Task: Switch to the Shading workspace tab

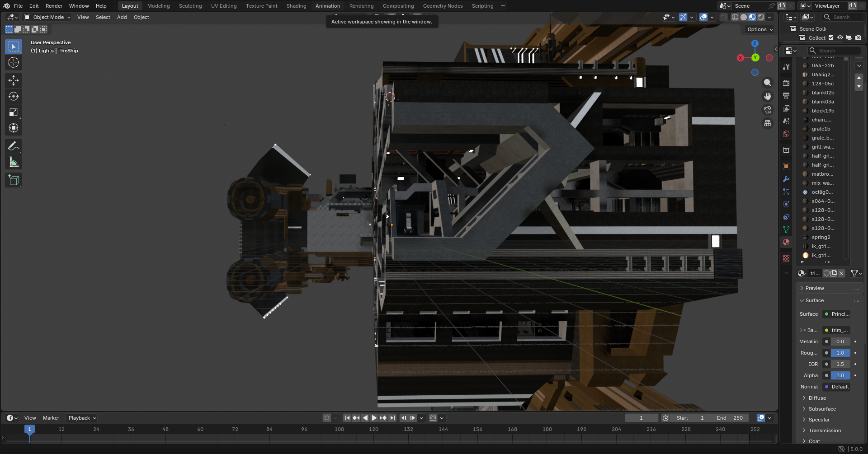Action: coord(296,6)
